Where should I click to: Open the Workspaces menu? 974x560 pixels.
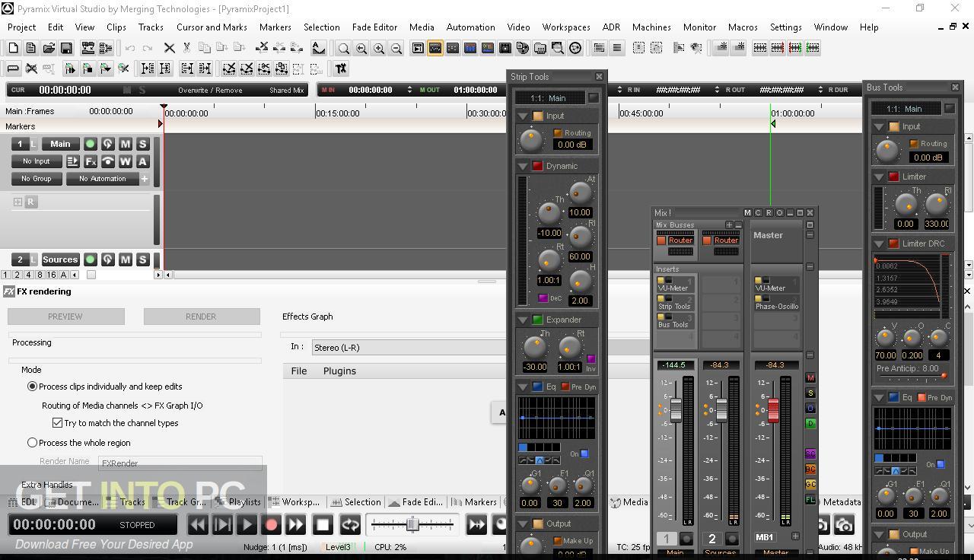click(x=566, y=27)
